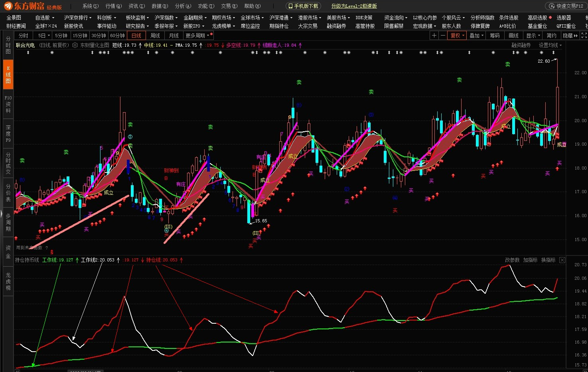Click the 东方财富 logo icon
Viewport: 588px width, 372px height.
[x=8, y=6]
